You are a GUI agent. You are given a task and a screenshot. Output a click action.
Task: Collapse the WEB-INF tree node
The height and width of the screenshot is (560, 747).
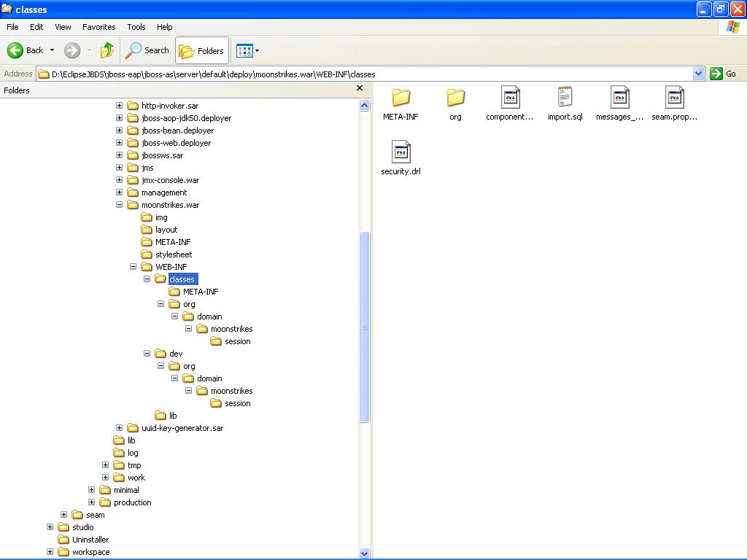click(x=133, y=267)
